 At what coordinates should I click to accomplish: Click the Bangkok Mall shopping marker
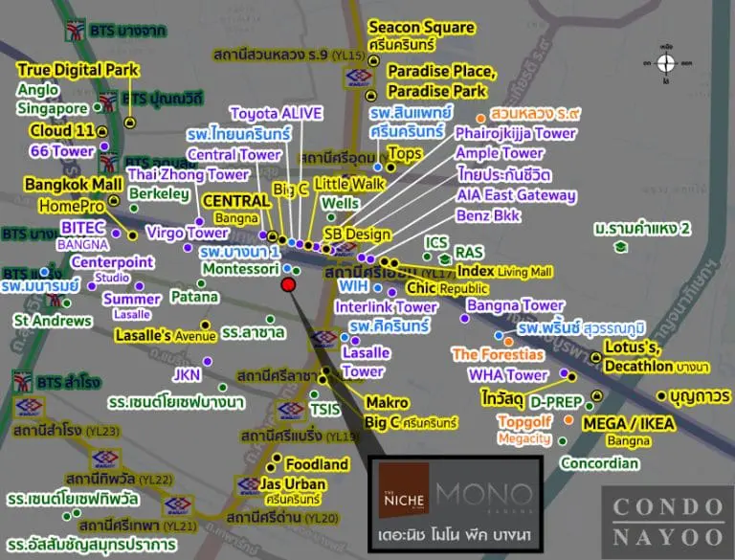(114, 201)
